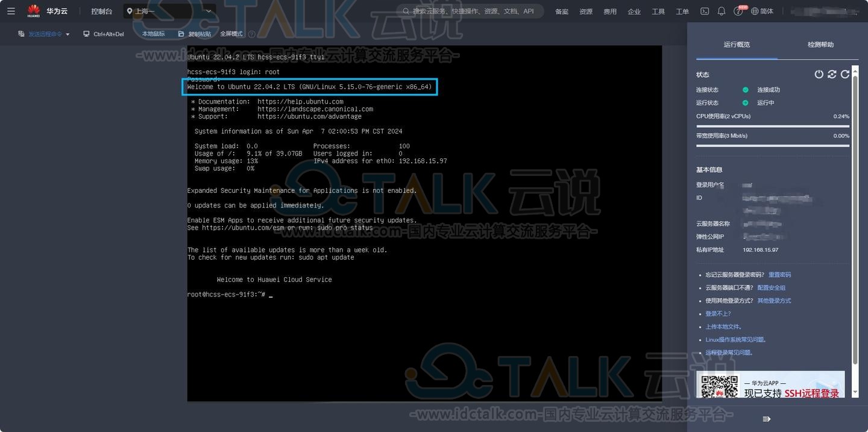Switch to the 检测帮助 tab
The width and height of the screenshot is (868, 432).
pos(820,45)
